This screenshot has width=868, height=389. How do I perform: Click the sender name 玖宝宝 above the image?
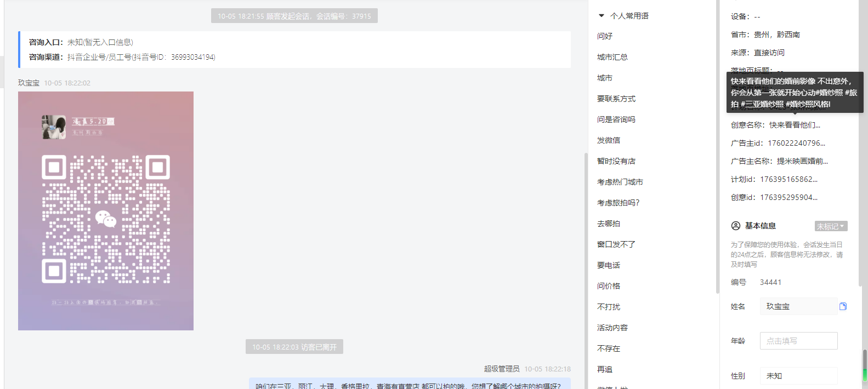(x=29, y=83)
